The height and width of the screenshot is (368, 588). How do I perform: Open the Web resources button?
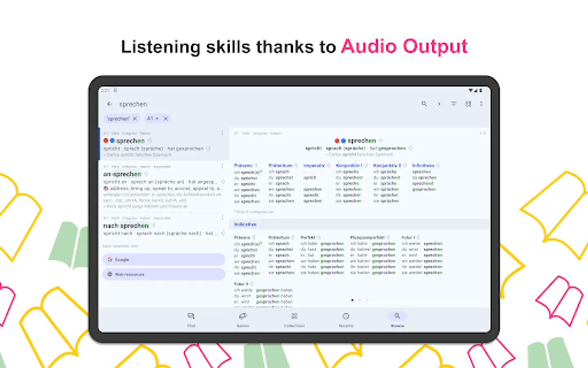pyautogui.click(x=163, y=274)
